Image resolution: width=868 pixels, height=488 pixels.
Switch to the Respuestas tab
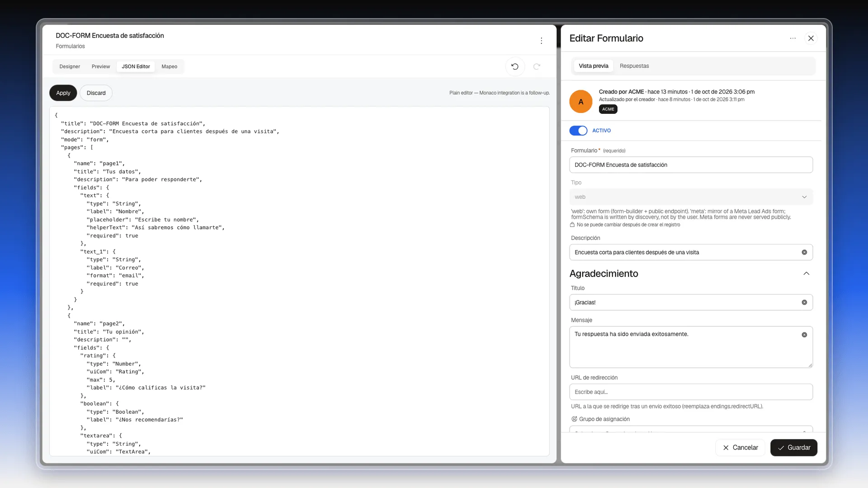click(634, 66)
